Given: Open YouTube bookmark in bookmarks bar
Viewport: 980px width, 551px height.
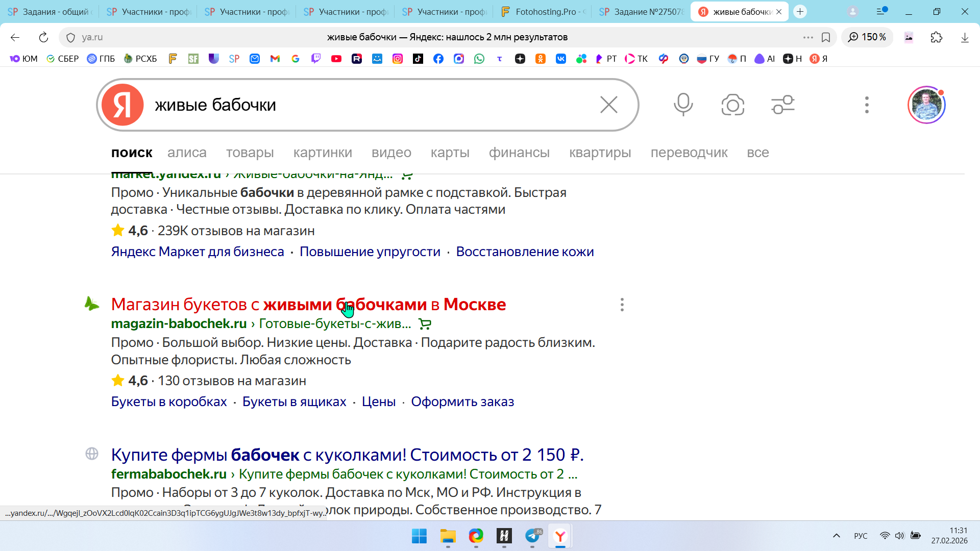Looking at the screenshot, I should [x=336, y=59].
